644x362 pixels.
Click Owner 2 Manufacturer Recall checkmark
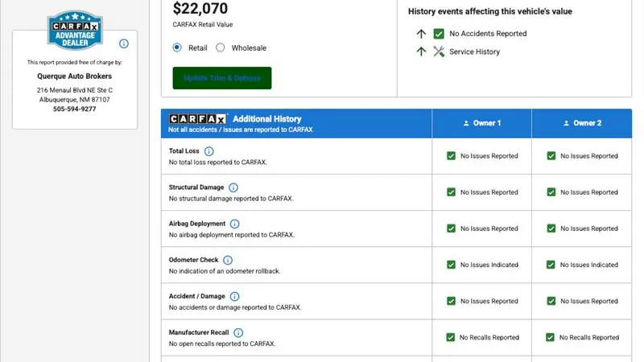(550, 337)
